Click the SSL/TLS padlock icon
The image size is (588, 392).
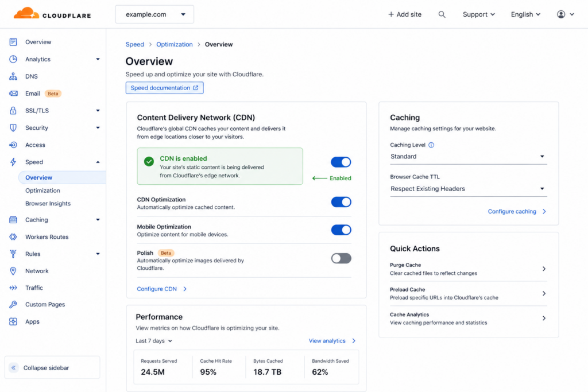click(13, 111)
